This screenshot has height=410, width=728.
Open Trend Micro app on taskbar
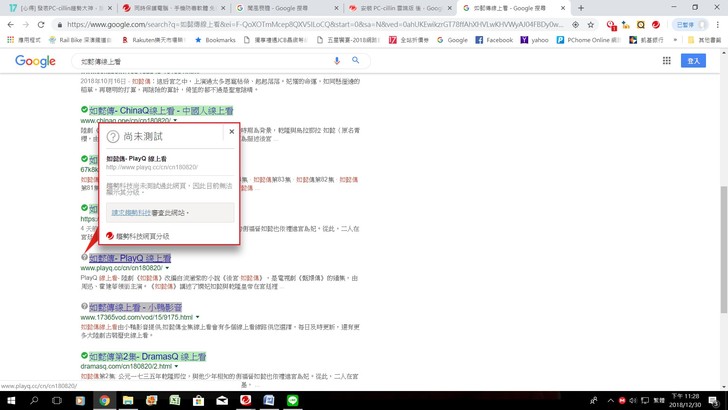pyautogui.click(x=246, y=400)
